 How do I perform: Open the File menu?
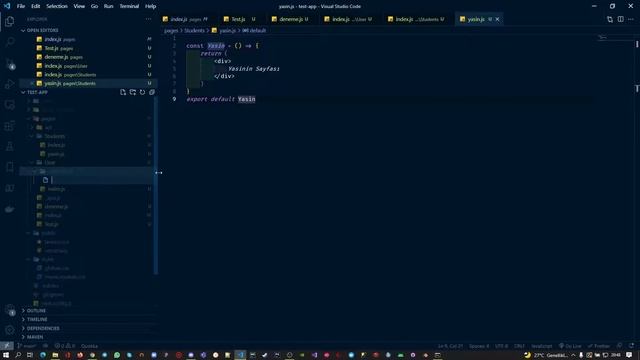pos(21,6)
